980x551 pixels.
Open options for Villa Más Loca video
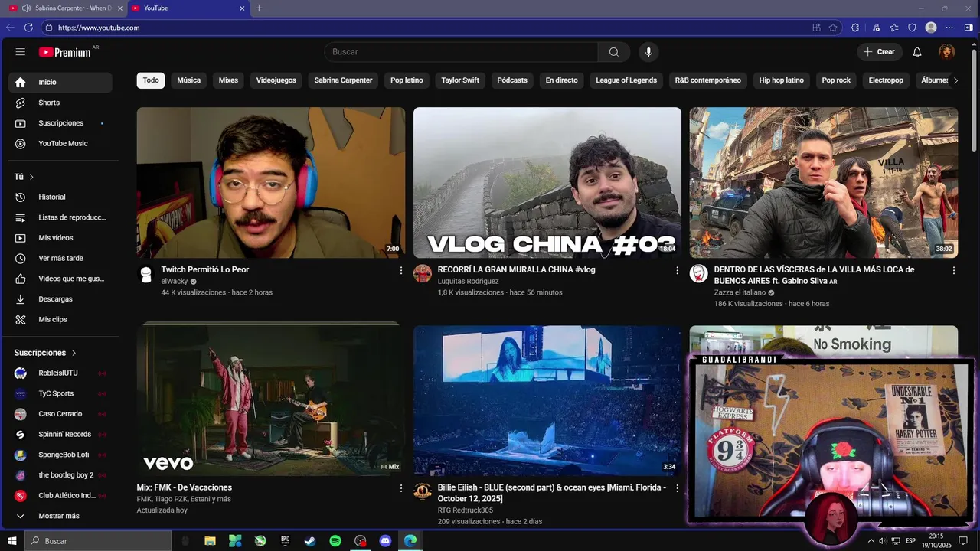(x=953, y=270)
